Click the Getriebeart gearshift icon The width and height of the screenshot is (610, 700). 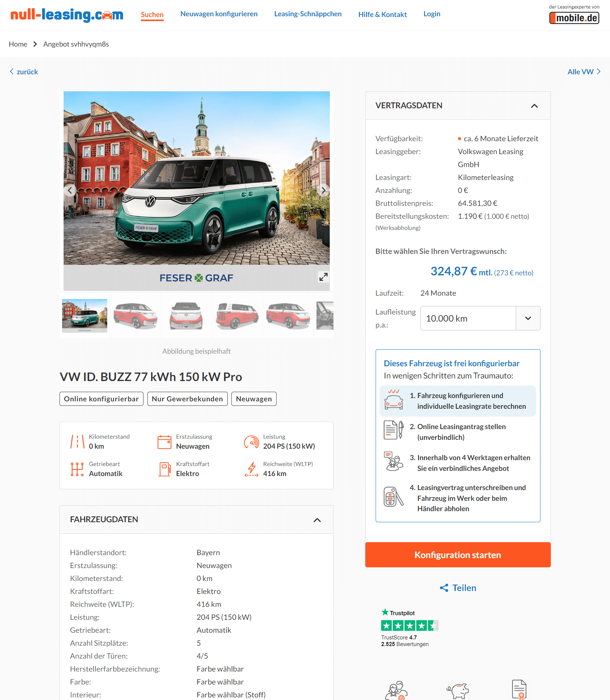coord(77,469)
